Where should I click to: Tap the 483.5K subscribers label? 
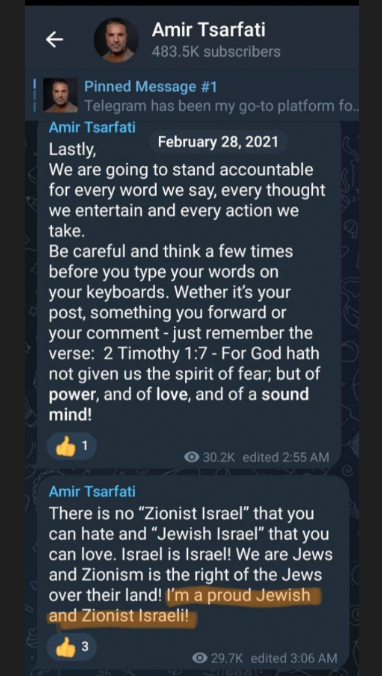tap(216, 52)
